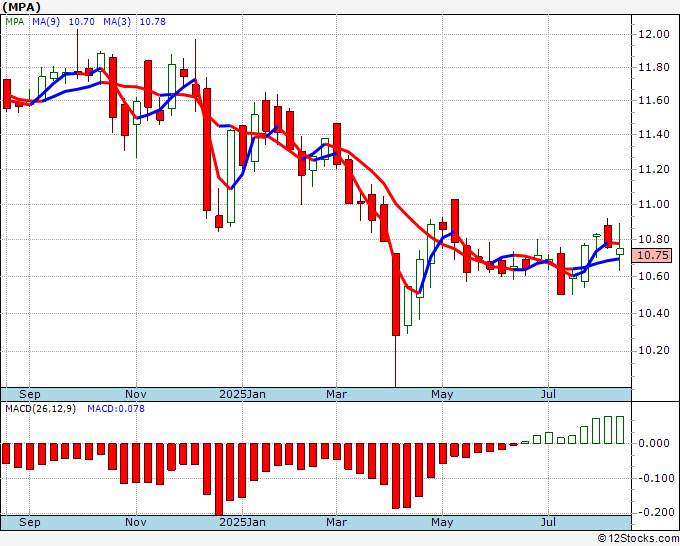Click Jul on the MACD time axis
This screenshot has height=546, width=680.
(x=548, y=522)
